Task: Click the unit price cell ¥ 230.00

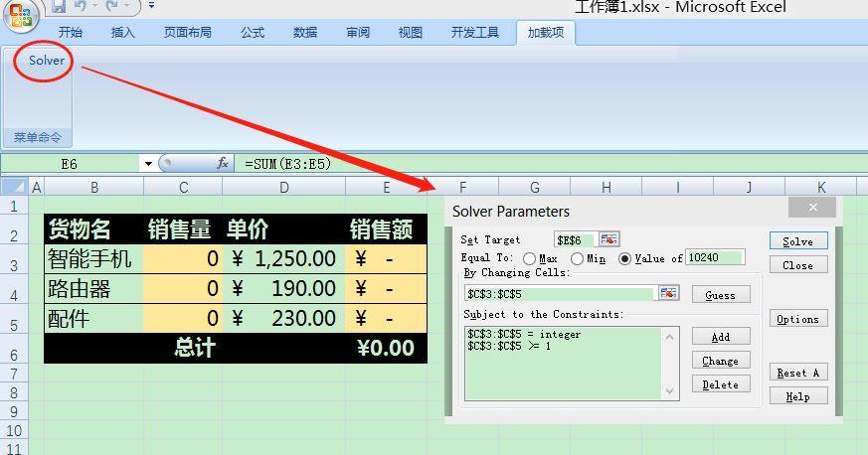Action: coord(284,319)
